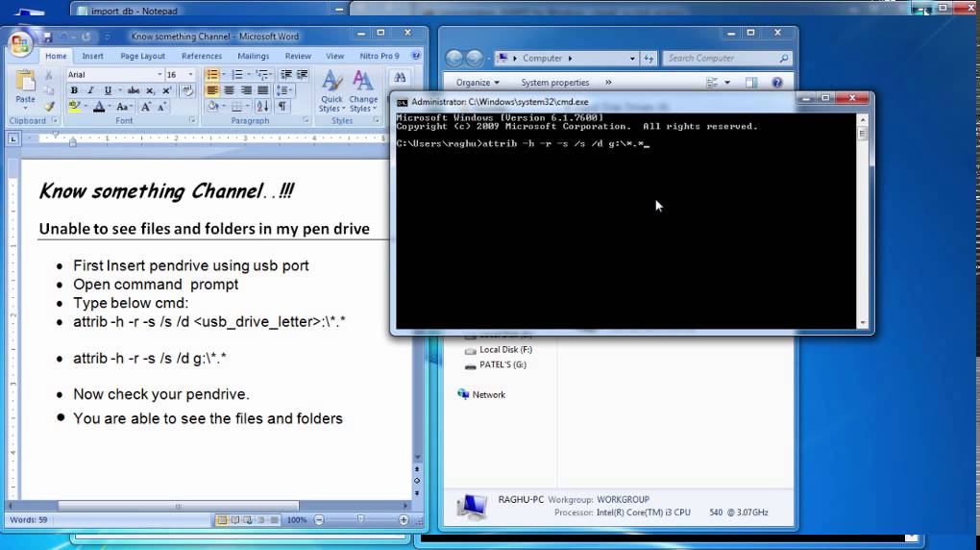Screen dimensions: 980x550
Task: Toggle Italic formatting in Word
Action: tap(90, 90)
